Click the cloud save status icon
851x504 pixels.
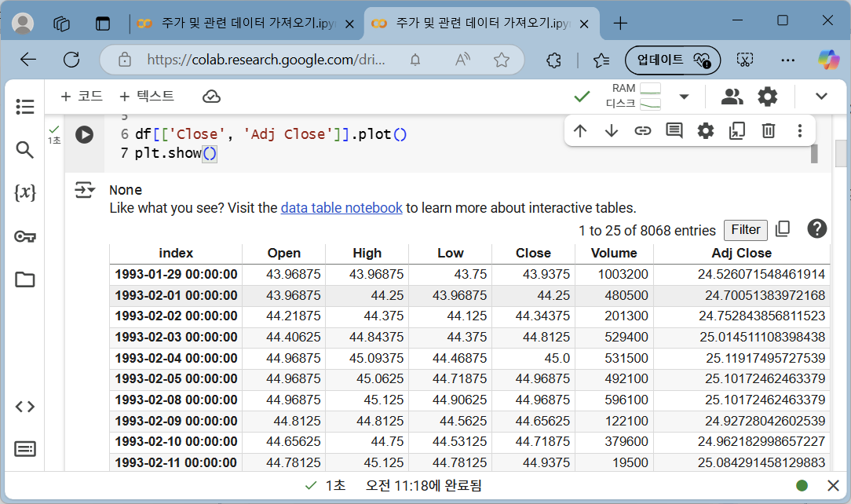(211, 97)
